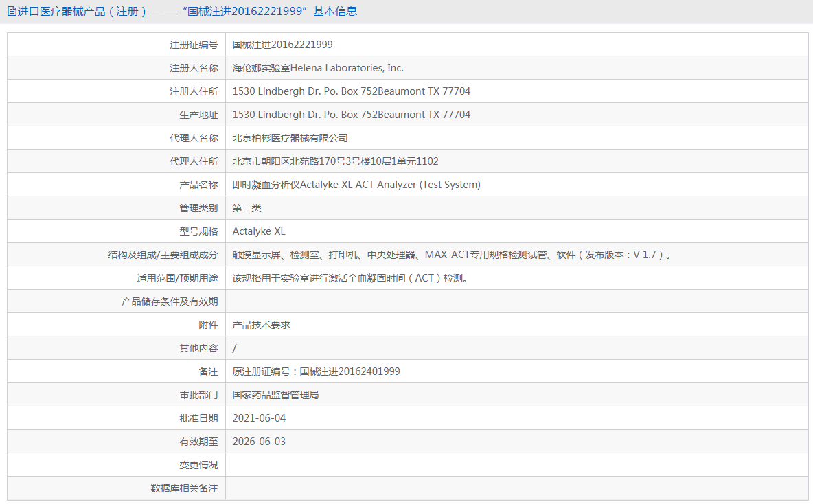This screenshot has width=813, height=504.
Task: Click the document icon beside the page title
Action: [x=12, y=12]
